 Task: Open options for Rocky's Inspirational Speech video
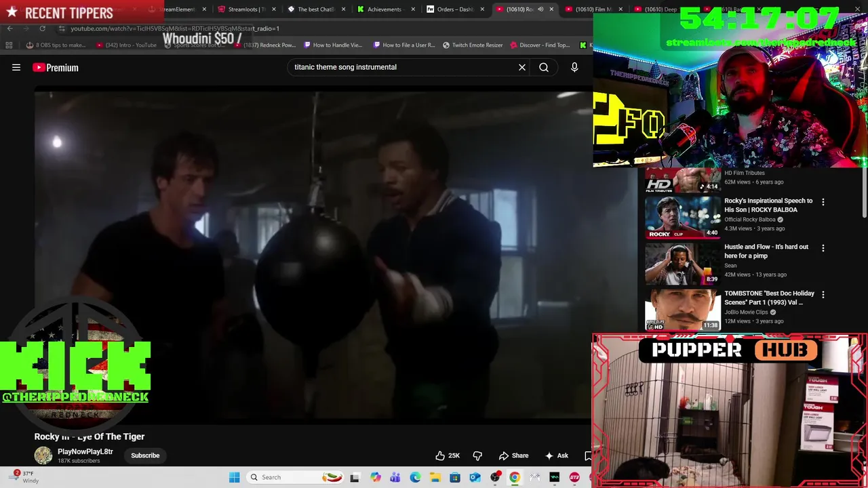(823, 202)
